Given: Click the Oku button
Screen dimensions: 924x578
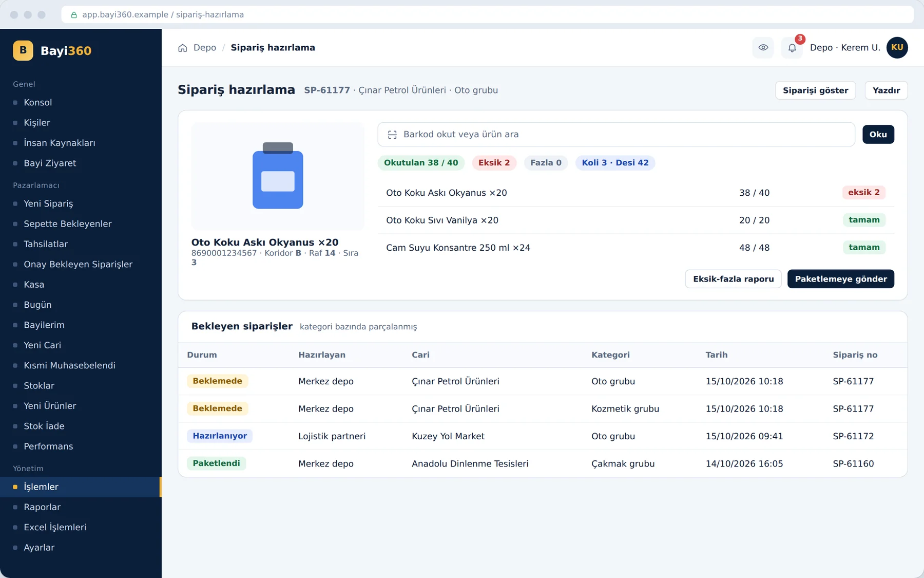Looking at the screenshot, I should pos(878,135).
